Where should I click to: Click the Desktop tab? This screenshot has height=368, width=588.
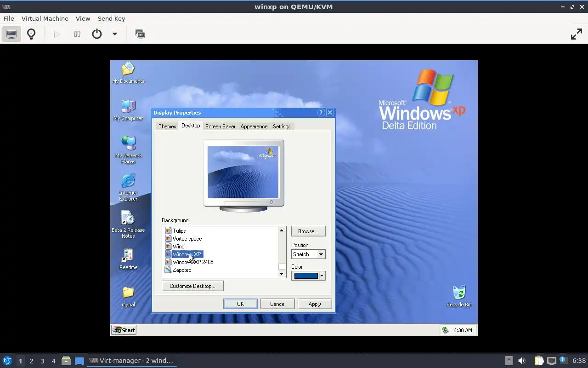point(191,126)
